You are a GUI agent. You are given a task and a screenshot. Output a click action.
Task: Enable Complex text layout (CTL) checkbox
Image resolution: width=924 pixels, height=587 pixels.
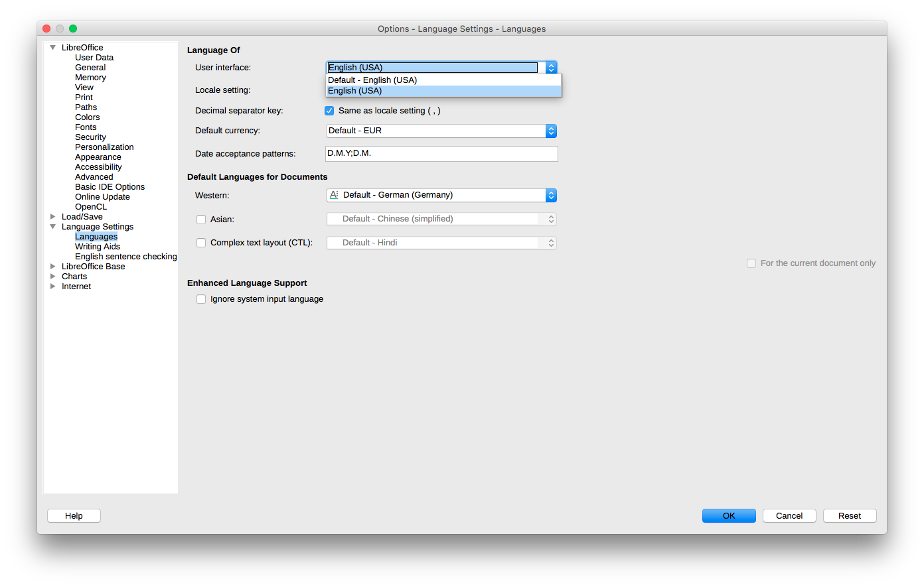(x=201, y=243)
